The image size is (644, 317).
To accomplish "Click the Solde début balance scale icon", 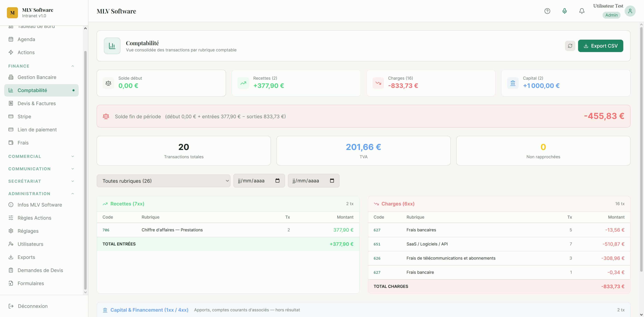I will (x=108, y=83).
